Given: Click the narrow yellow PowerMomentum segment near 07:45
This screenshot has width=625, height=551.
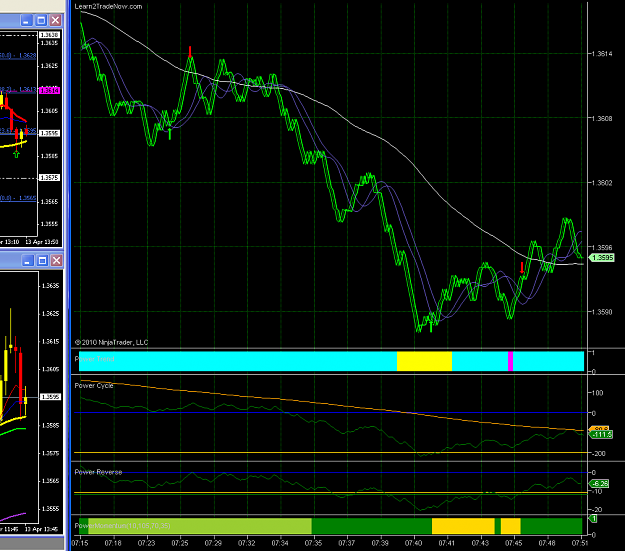Looking at the screenshot, I should [x=511, y=526].
